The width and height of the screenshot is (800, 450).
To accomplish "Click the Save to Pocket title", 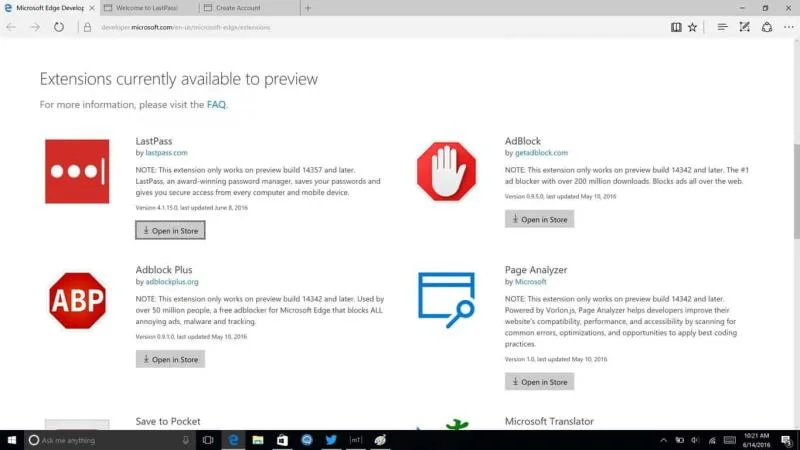I will [168, 421].
